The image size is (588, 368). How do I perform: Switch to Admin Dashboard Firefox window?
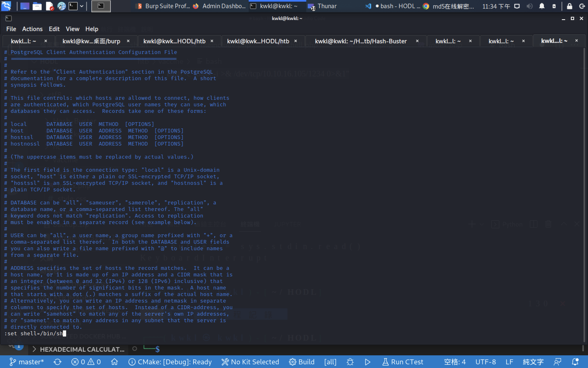click(x=219, y=6)
